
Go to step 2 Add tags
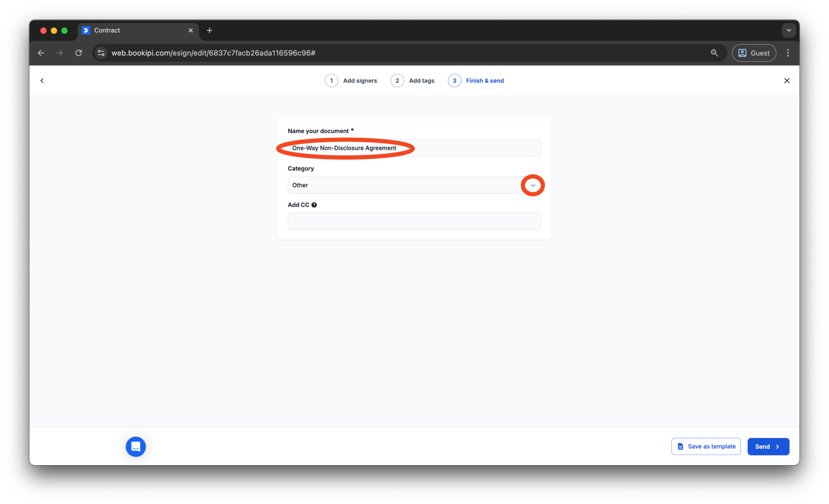click(x=413, y=81)
